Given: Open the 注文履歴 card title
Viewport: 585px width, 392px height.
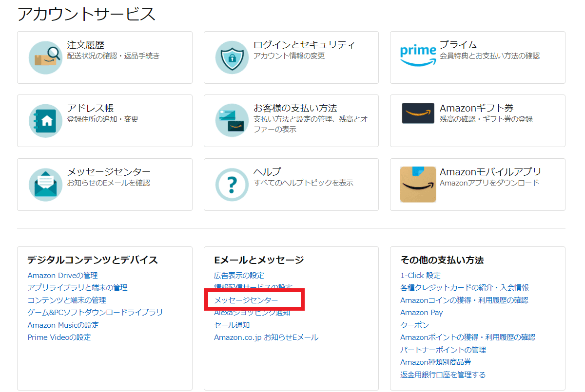Looking at the screenshot, I should (x=86, y=45).
